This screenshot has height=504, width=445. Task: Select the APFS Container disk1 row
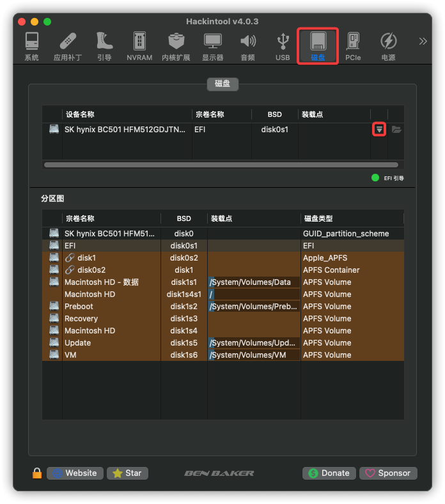[x=223, y=270]
